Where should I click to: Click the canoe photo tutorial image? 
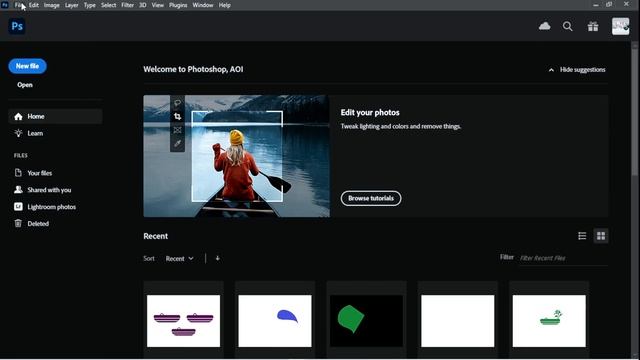tap(236, 156)
